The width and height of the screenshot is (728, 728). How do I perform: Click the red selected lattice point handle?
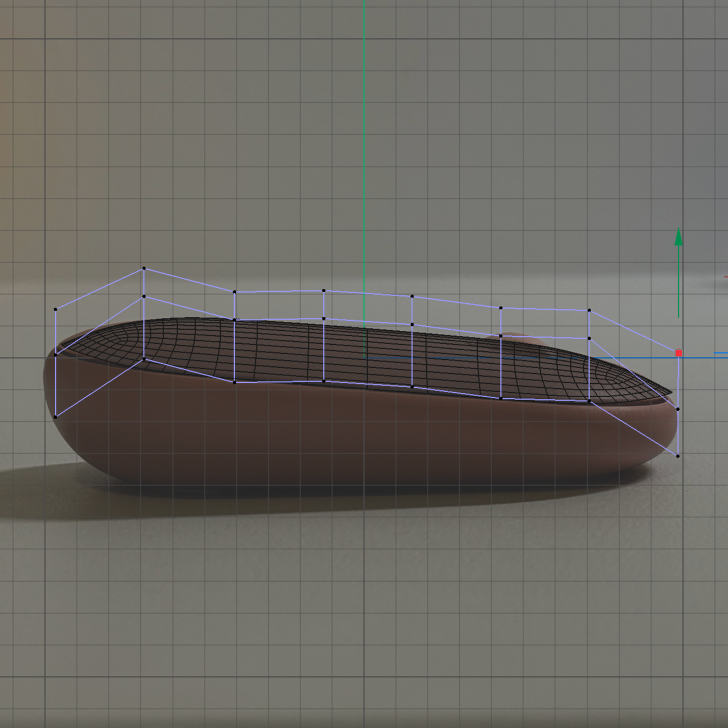679,353
